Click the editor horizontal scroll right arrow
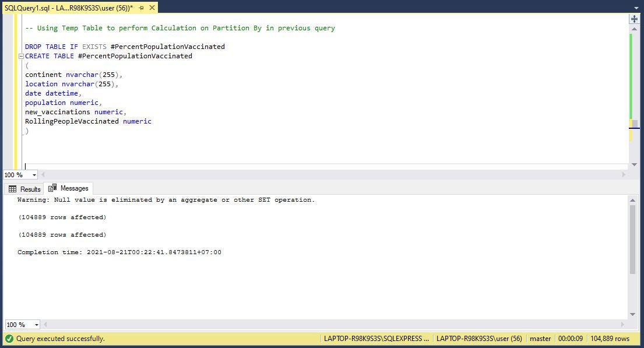This screenshot has height=348, width=644. pyautogui.click(x=624, y=175)
